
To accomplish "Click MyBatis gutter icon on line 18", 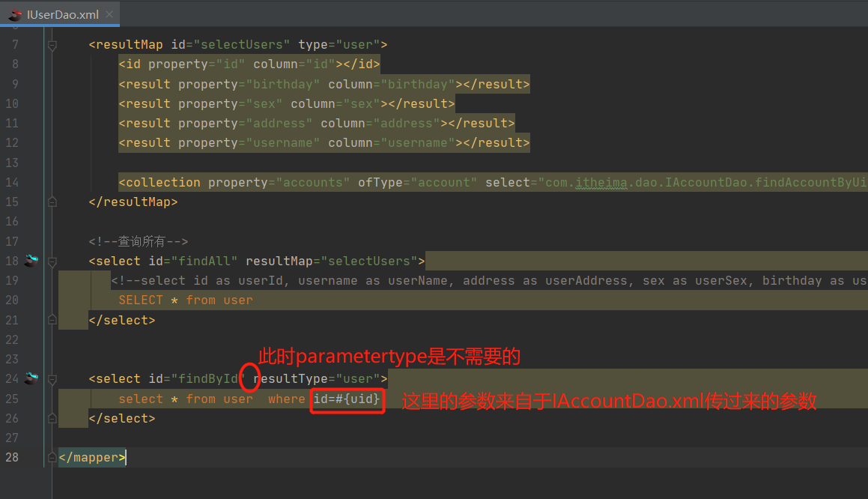I will [31, 260].
